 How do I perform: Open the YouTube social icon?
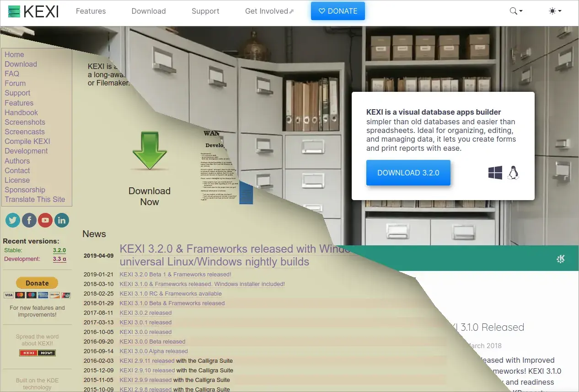45,221
